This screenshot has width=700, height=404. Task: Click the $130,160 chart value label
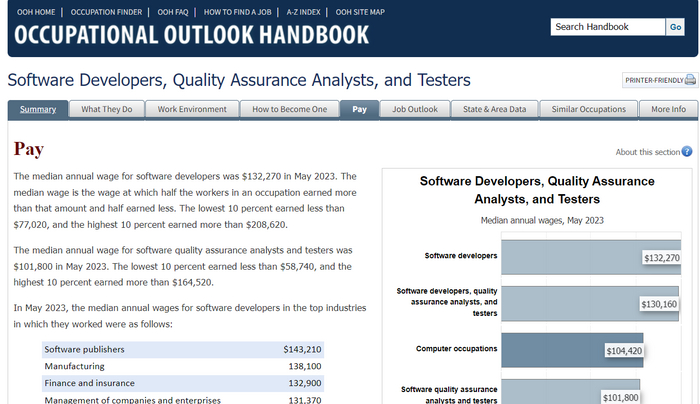coord(659,304)
